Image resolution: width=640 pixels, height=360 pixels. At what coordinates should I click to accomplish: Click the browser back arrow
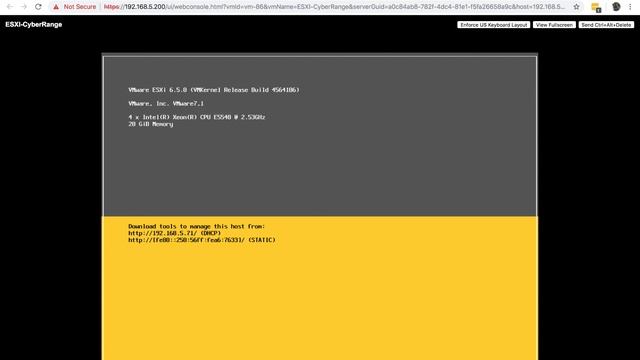coord(10,7)
